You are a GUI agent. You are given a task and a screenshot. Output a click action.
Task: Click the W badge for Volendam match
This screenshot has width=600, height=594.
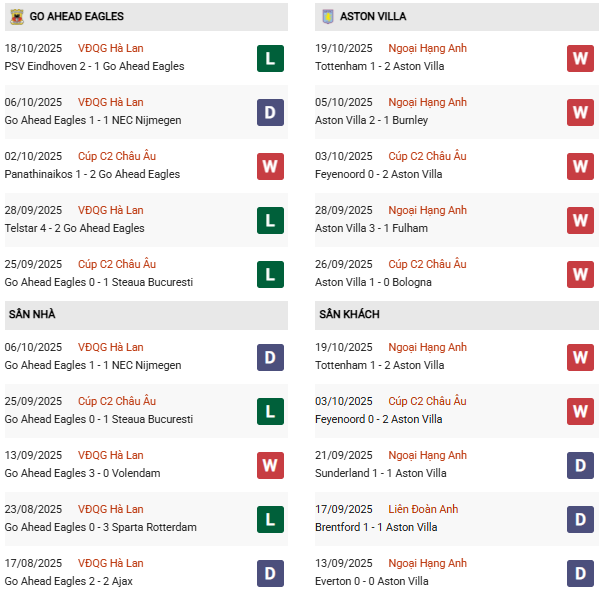[x=269, y=465]
